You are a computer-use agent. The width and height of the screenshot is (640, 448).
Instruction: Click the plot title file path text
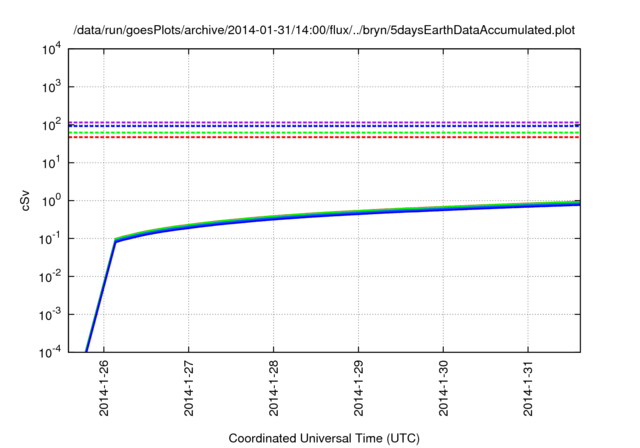[324, 30]
